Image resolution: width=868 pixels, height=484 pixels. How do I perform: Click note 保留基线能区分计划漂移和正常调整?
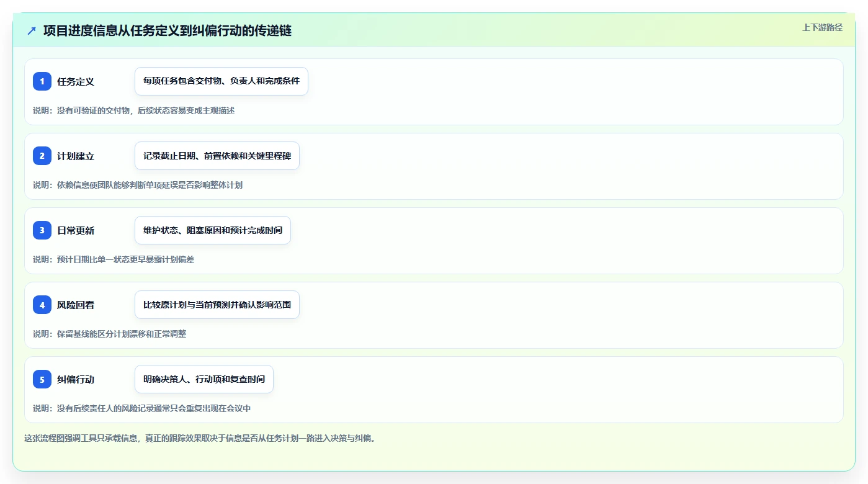pos(110,334)
